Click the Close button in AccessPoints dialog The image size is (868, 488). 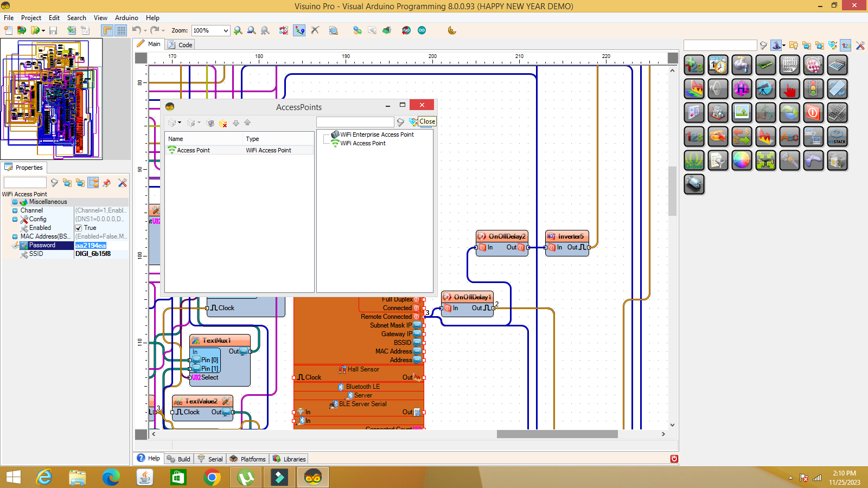427,121
